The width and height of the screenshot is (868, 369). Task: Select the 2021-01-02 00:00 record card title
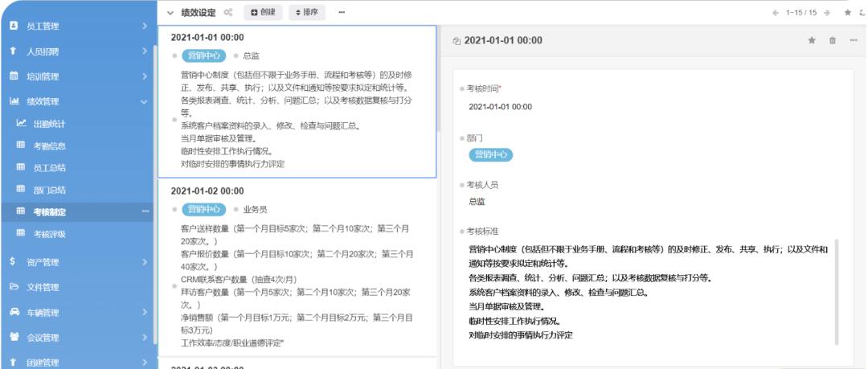[207, 191]
